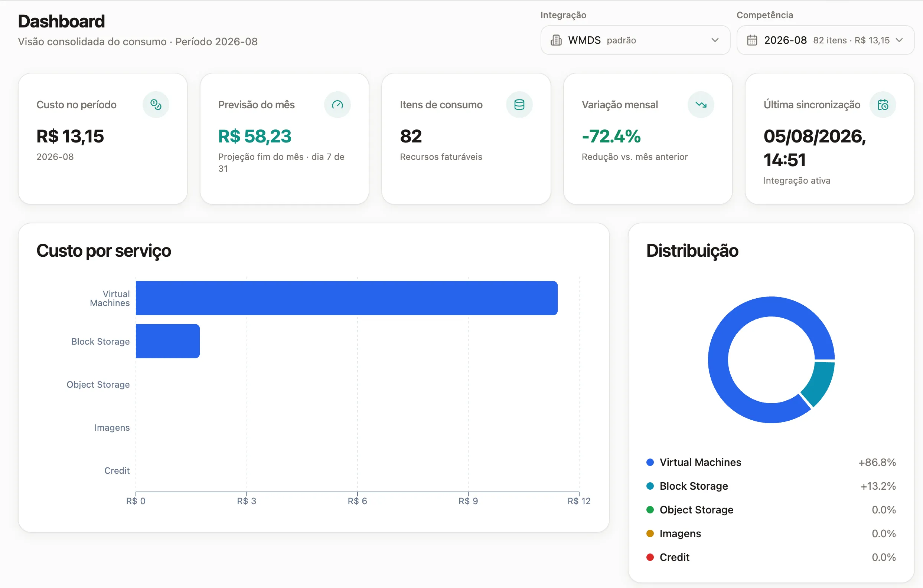The image size is (923, 588).
Task: Click the database icon in Itens de consumo card
Action: coord(519,105)
